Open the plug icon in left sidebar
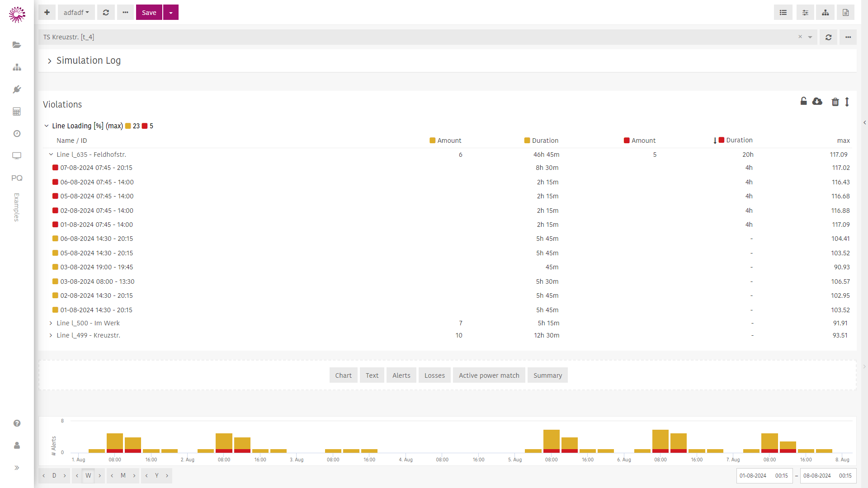Screen dimensions: 868x488 click(x=17, y=89)
